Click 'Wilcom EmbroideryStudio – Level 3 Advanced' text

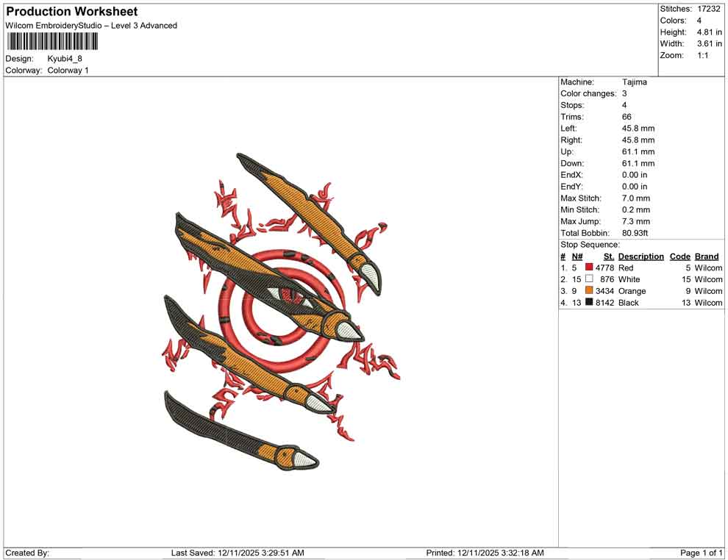point(91,26)
